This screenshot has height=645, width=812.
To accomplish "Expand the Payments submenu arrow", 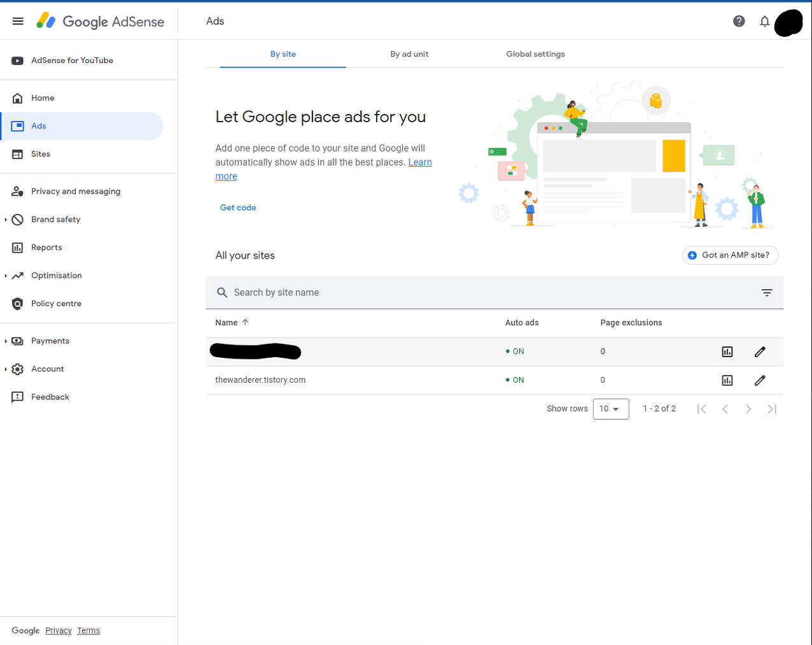I will (6, 341).
